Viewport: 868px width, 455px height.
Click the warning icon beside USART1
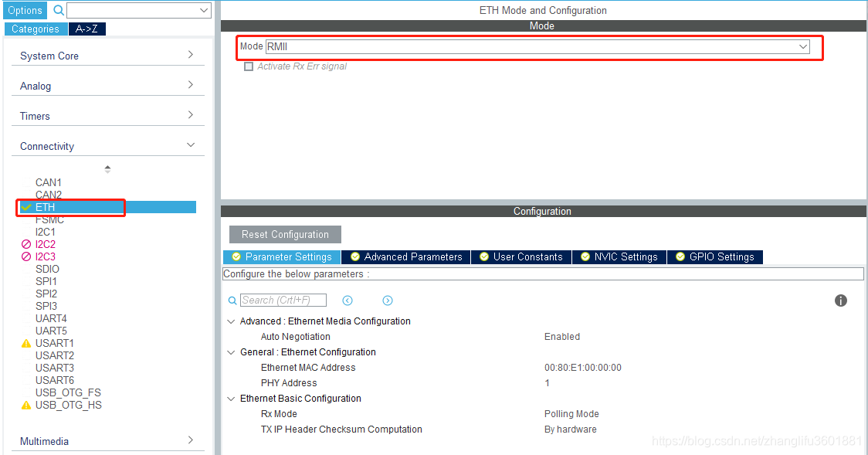tap(25, 343)
